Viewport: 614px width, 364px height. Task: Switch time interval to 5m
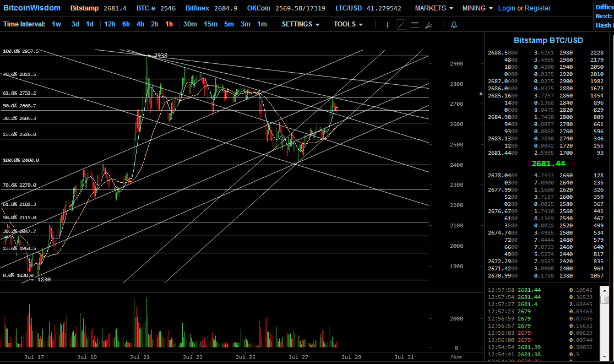pyautogui.click(x=229, y=24)
